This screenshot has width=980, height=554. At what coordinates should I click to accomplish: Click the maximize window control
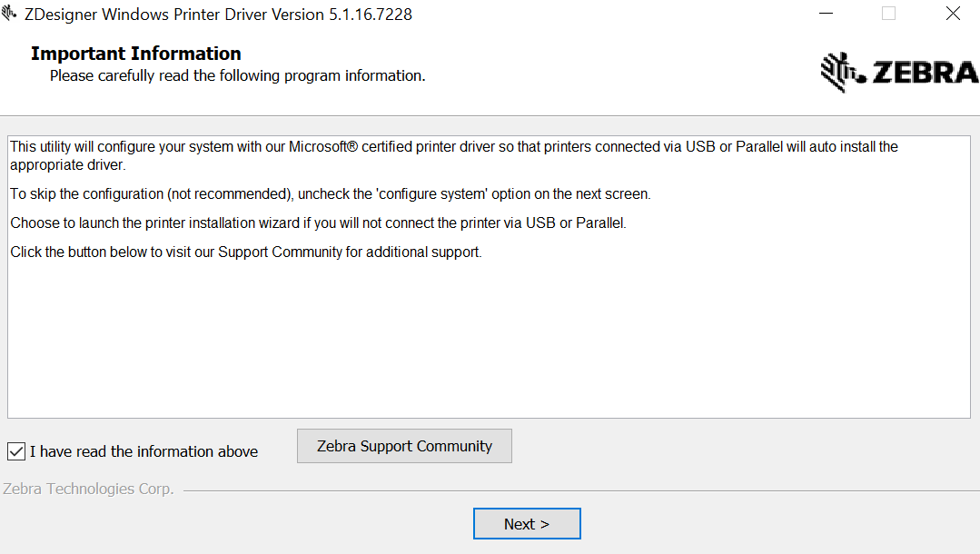coord(888,14)
